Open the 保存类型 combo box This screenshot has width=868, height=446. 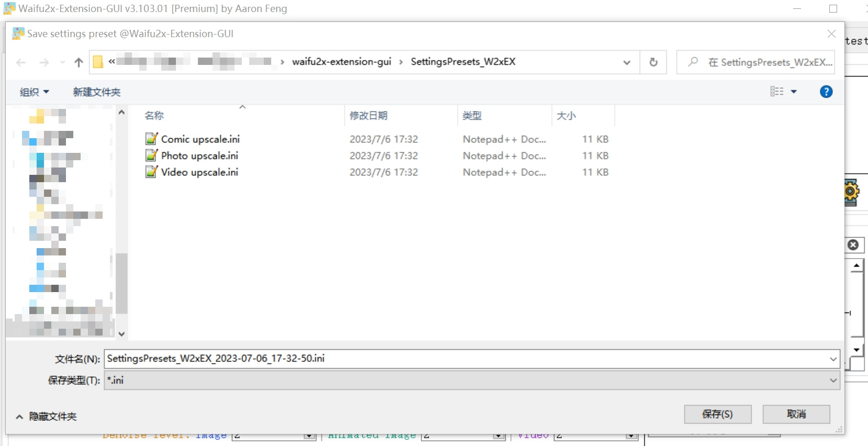click(x=472, y=381)
